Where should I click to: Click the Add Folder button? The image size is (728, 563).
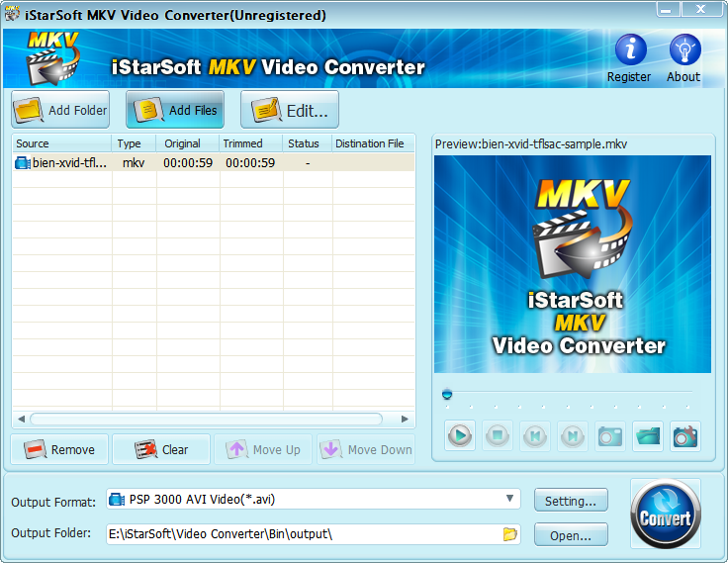click(61, 110)
